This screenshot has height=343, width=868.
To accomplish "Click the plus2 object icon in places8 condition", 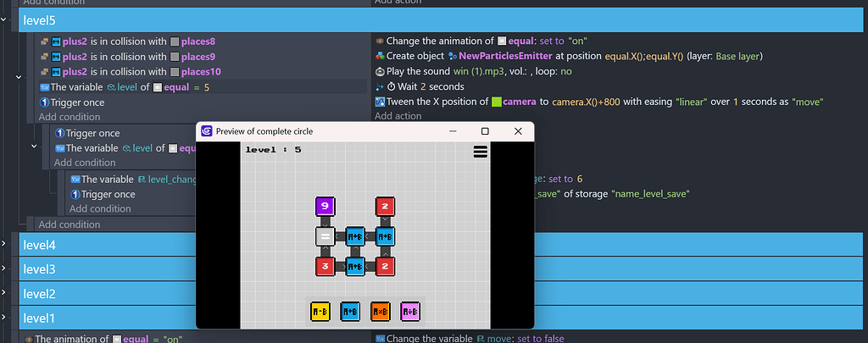I will point(56,41).
